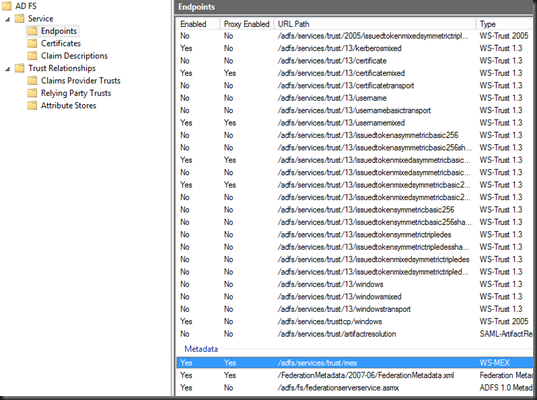Open Attribute Stores node
This screenshot has width=537, height=400.
[68, 105]
